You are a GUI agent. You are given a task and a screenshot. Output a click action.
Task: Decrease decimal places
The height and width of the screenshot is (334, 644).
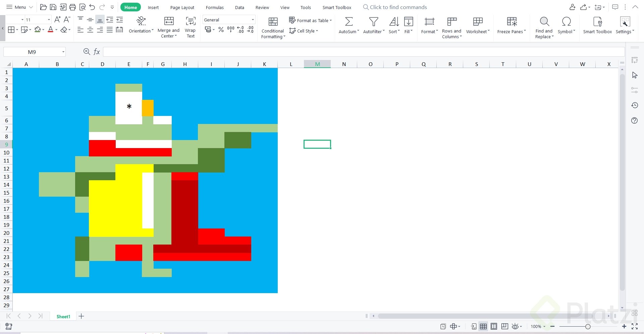(x=250, y=29)
